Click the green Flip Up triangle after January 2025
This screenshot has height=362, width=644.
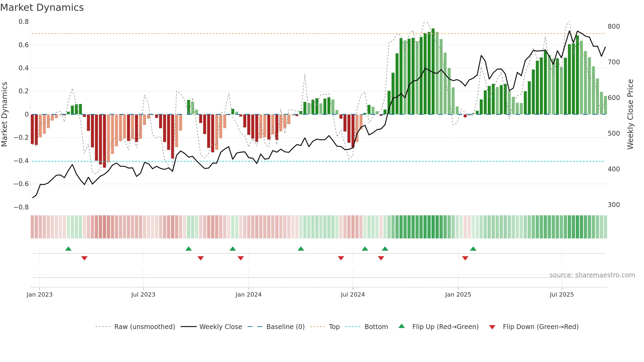pos(473,249)
